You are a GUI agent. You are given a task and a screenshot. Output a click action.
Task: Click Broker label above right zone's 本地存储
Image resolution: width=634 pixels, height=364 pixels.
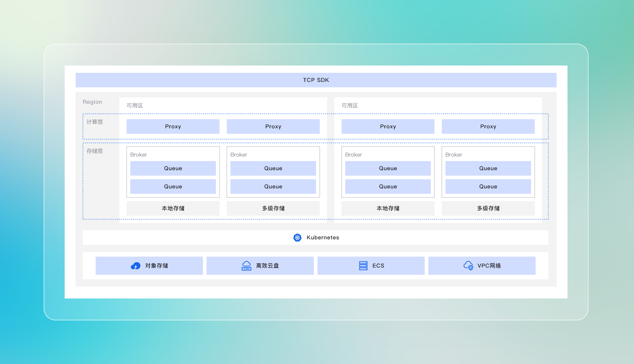353,155
